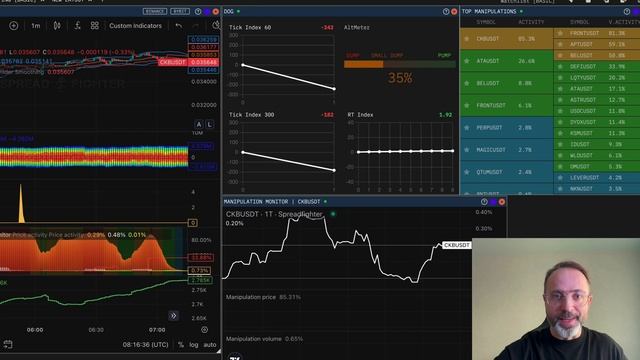640x360 pixels.
Task: Open the 1m timeframe selector
Action: (x=36, y=26)
